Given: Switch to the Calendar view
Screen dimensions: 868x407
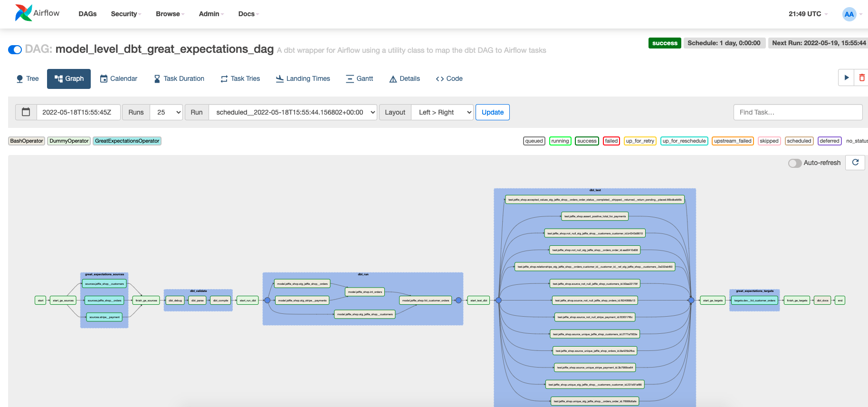Looking at the screenshot, I should tap(119, 78).
